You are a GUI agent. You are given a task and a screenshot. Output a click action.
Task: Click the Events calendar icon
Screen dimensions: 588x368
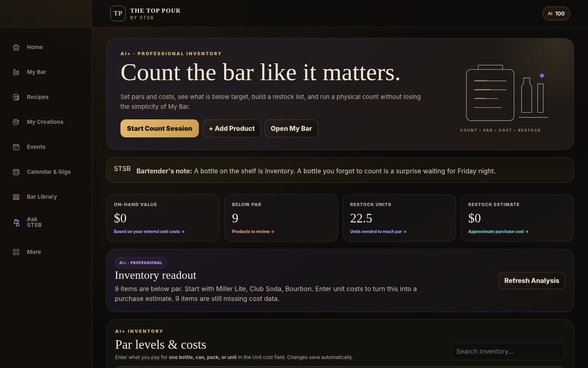pos(16,147)
